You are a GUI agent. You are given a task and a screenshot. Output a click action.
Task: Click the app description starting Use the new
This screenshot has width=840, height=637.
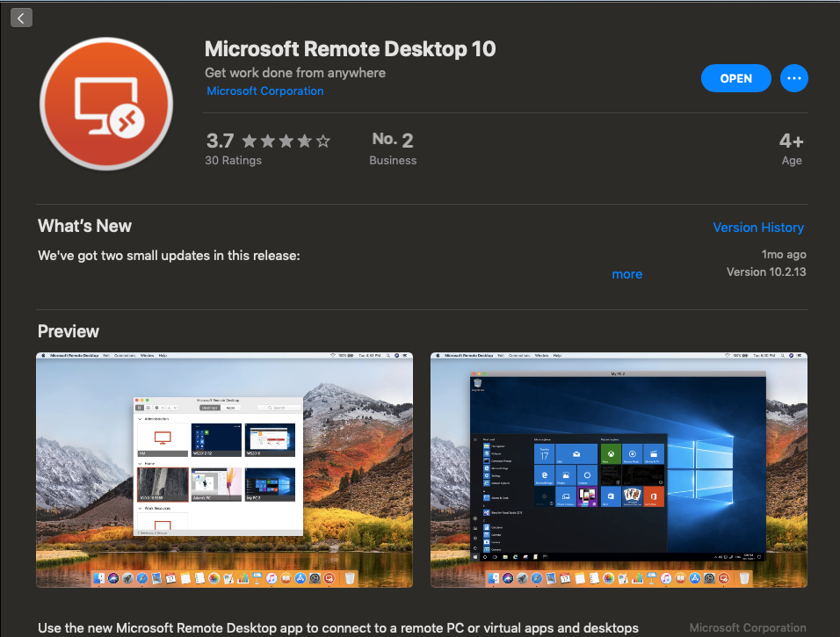[x=338, y=628]
